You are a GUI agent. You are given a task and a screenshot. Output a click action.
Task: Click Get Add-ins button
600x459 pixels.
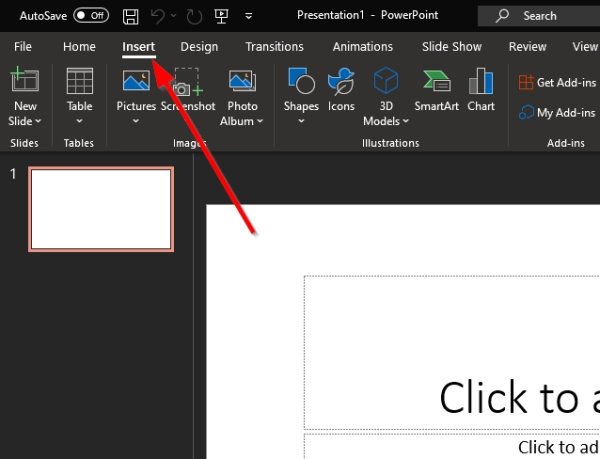point(557,82)
